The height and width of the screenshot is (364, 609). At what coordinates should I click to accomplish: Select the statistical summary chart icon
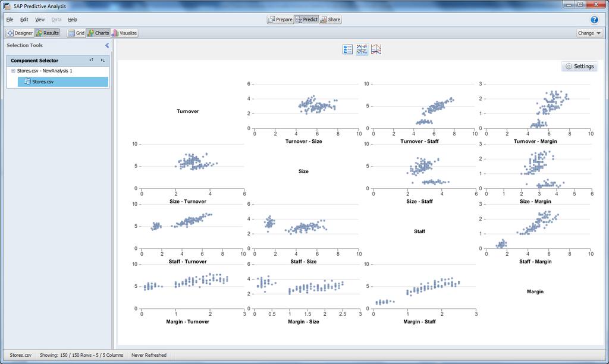(x=347, y=49)
